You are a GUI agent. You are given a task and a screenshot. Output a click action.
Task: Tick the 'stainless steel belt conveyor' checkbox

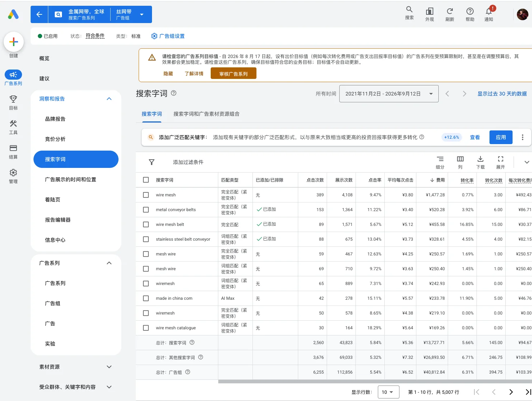(x=146, y=239)
